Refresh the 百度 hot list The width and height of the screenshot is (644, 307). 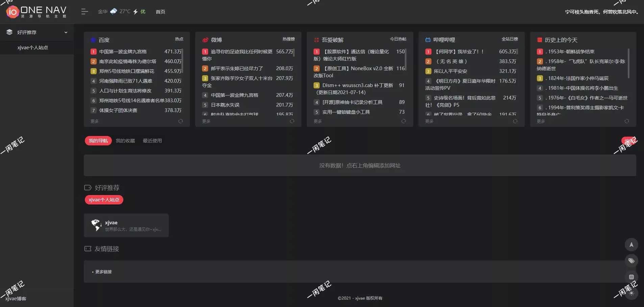(180, 121)
